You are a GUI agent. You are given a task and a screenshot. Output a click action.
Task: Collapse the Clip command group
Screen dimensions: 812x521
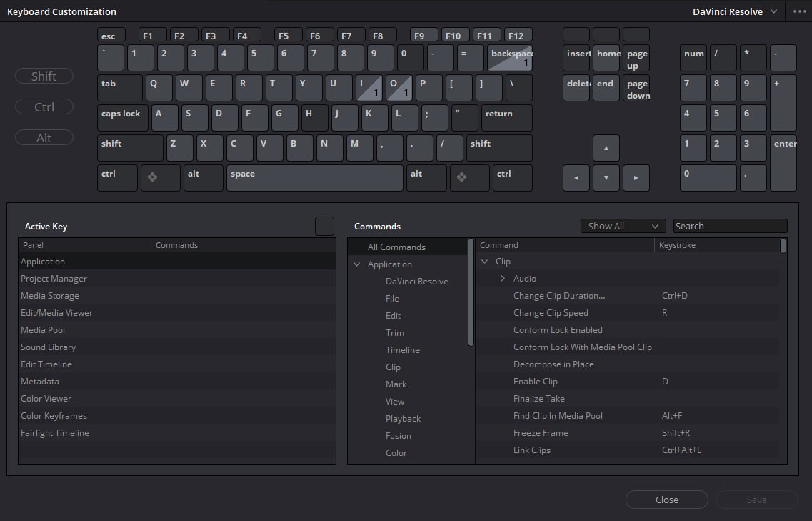pos(485,262)
